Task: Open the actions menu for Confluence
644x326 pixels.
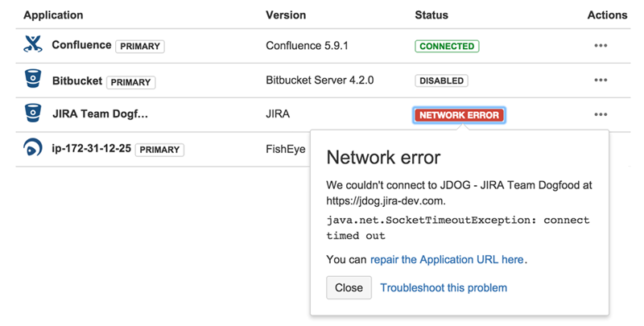Action: pos(601,46)
